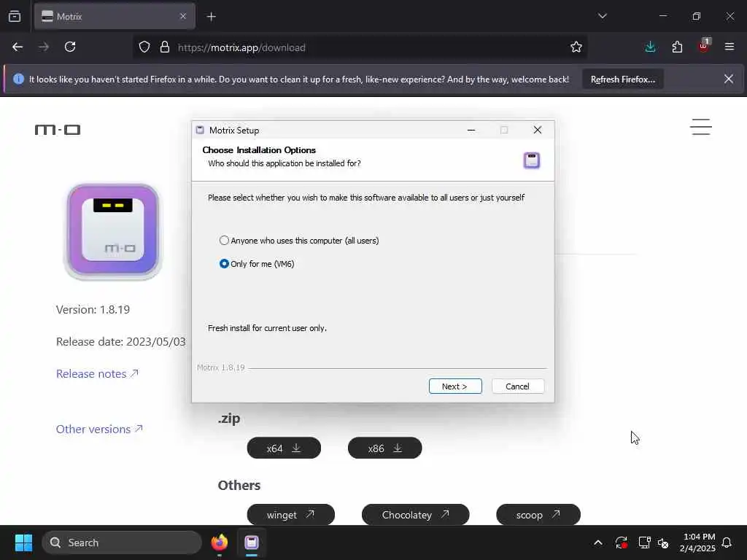Screen dimensions: 747x560
Task: Reload the Firefox page
Action: pyautogui.click(x=70, y=47)
